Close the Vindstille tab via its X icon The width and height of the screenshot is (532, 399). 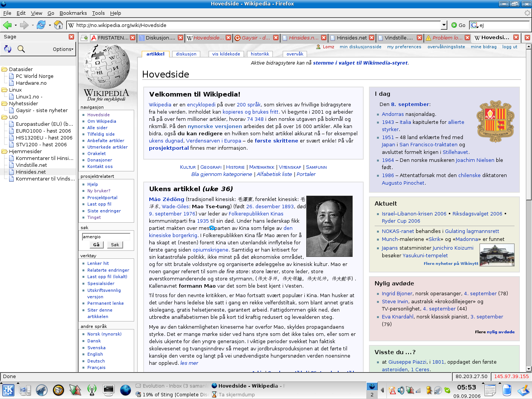(420, 38)
